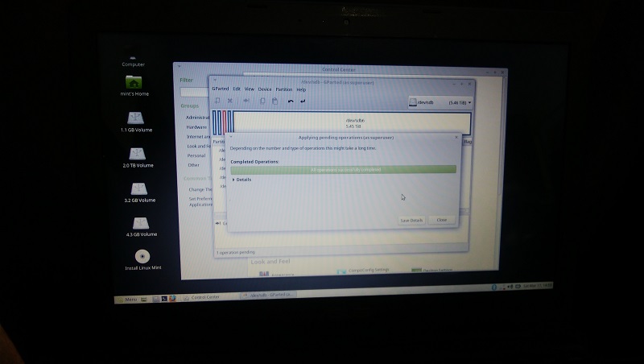
Task: Click the Save Details button
Action: [411, 220]
